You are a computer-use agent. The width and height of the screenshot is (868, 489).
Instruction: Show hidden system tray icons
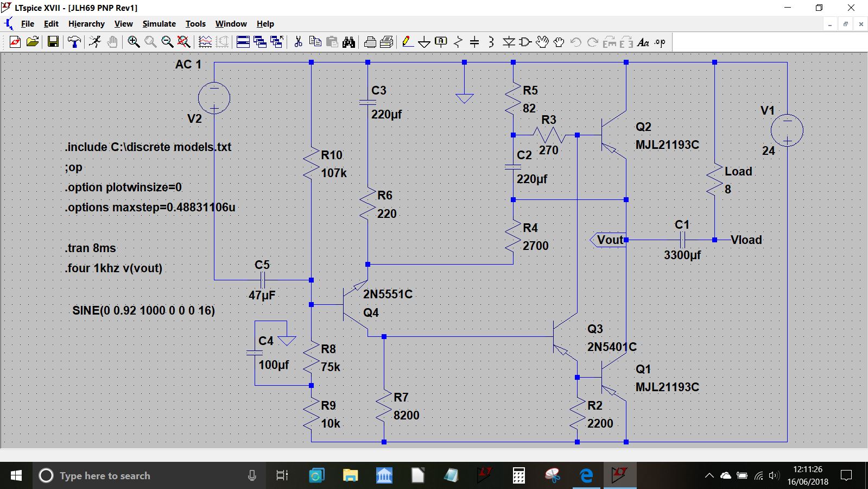point(709,475)
